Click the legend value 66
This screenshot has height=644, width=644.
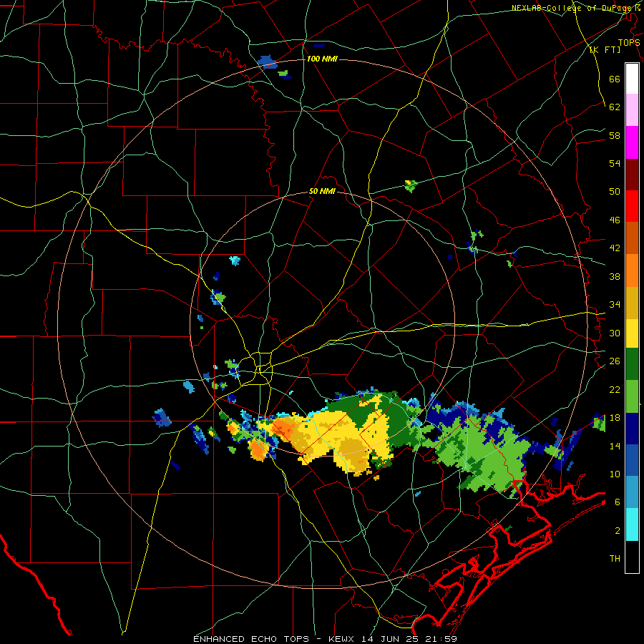pos(615,79)
